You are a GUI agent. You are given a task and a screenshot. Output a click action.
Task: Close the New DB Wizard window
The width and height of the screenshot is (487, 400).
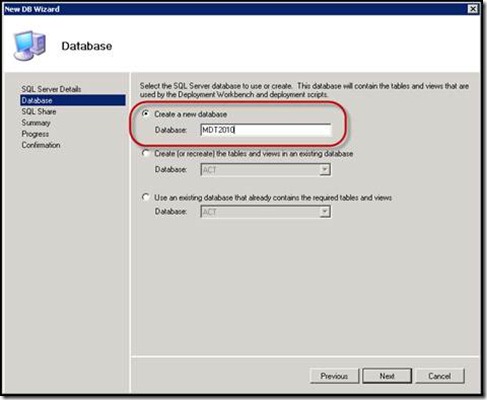point(473,9)
